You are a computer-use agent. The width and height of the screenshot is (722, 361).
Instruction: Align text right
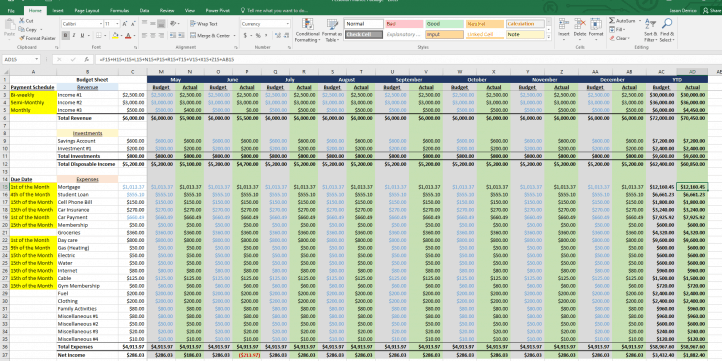point(161,35)
